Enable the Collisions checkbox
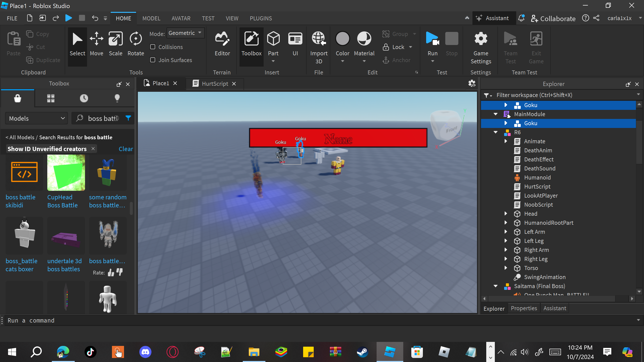 click(x=153, y=47)
